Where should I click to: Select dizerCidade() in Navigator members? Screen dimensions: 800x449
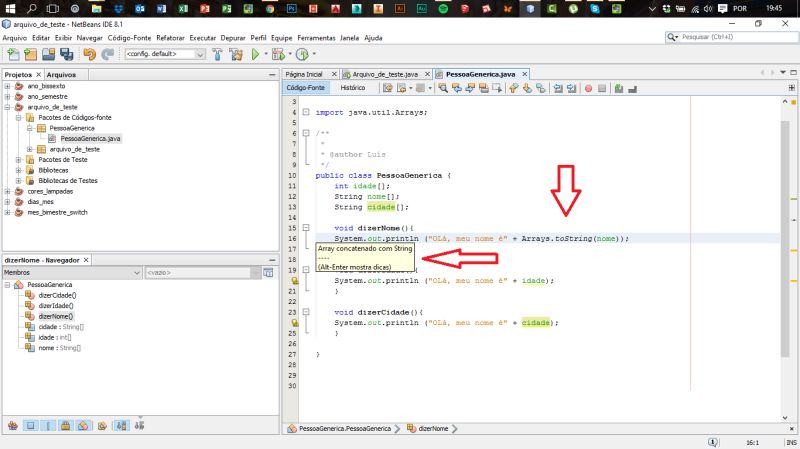(x=57, y=295)
